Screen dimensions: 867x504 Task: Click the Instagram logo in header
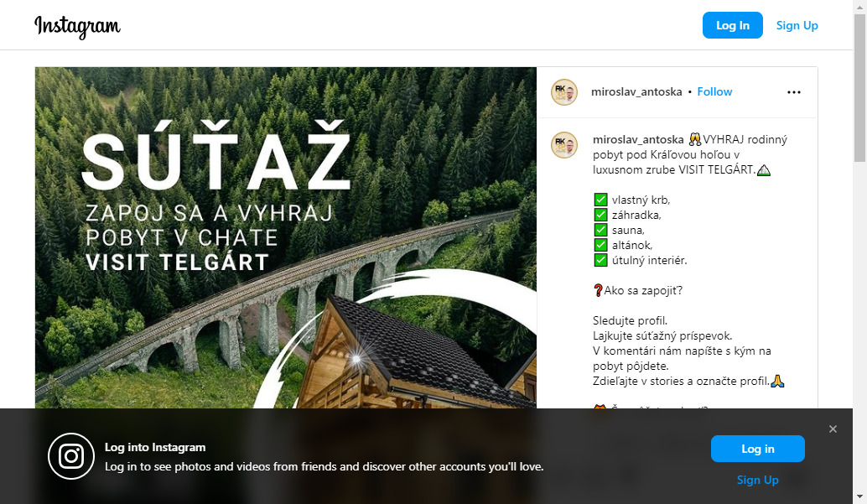pos(77,26)
